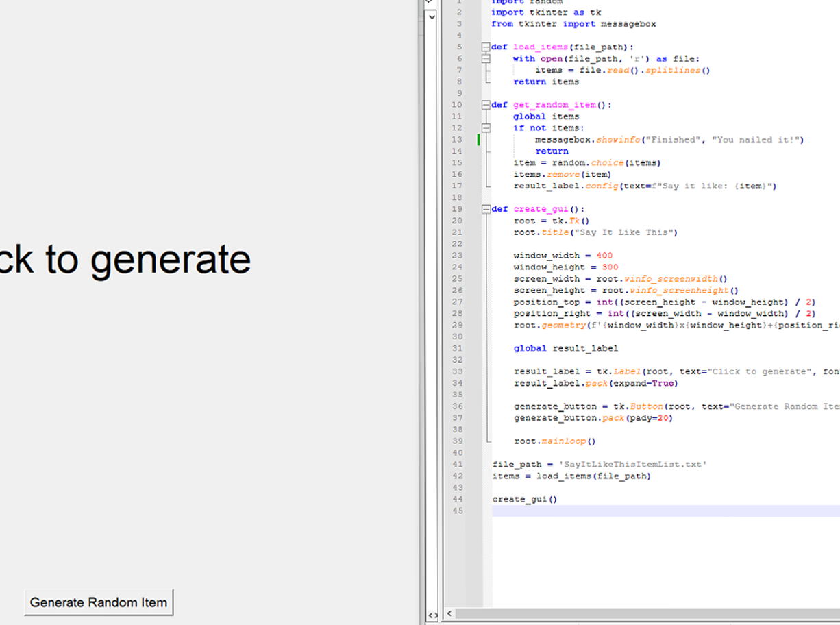
Task: Collapse the load_items function fold marker
Action: [485, 47]
